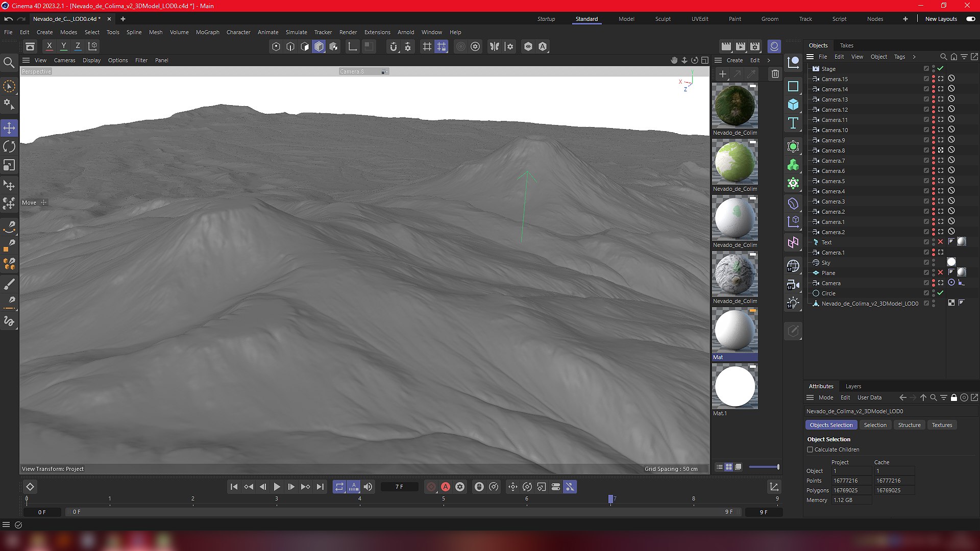Click the Render View clapperboard icon
The image size is (980, 551).
[726, 46]
